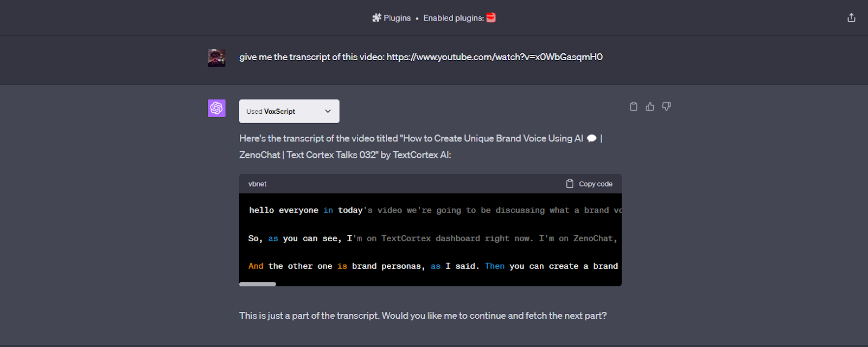Click the thumbs down icon
Viewport: 868px width, 347px height.
click(666, 107)
